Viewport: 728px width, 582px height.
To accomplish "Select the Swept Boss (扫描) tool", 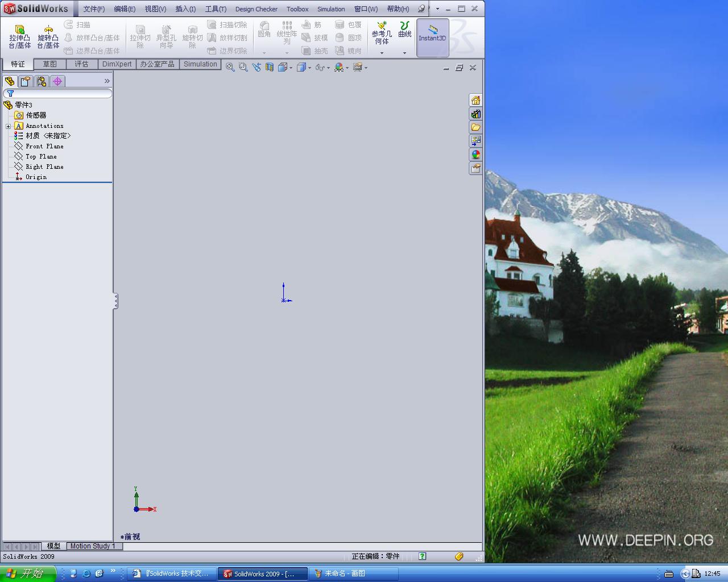I will tap(77, 25).
